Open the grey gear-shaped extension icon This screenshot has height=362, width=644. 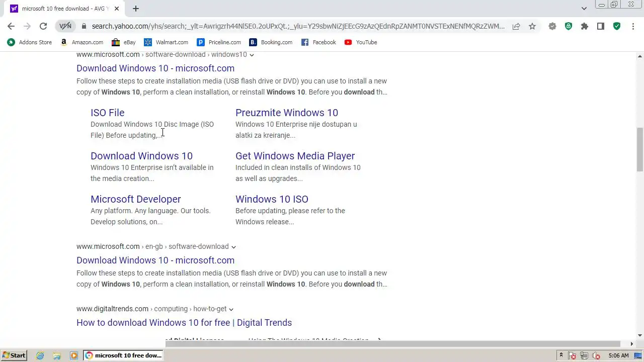tap(552, 26)
